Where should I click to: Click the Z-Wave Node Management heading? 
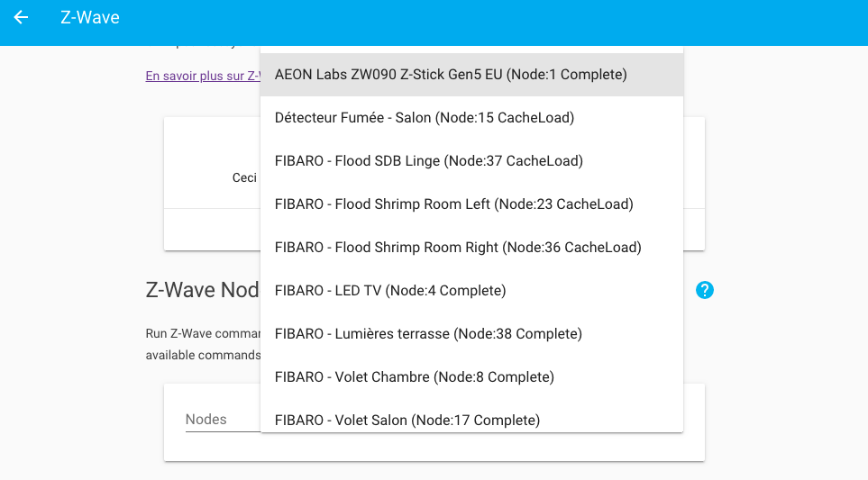202,290
